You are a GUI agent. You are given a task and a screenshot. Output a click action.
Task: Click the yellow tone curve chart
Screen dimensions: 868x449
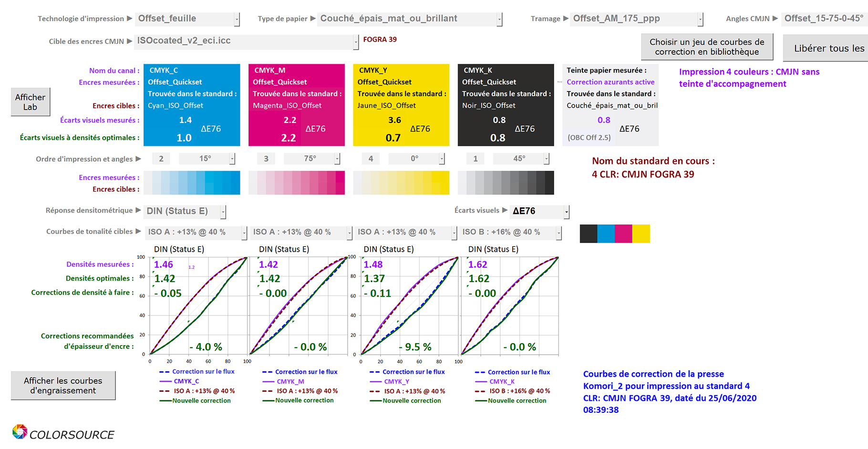pyautogui.click(x=410, y=306)
